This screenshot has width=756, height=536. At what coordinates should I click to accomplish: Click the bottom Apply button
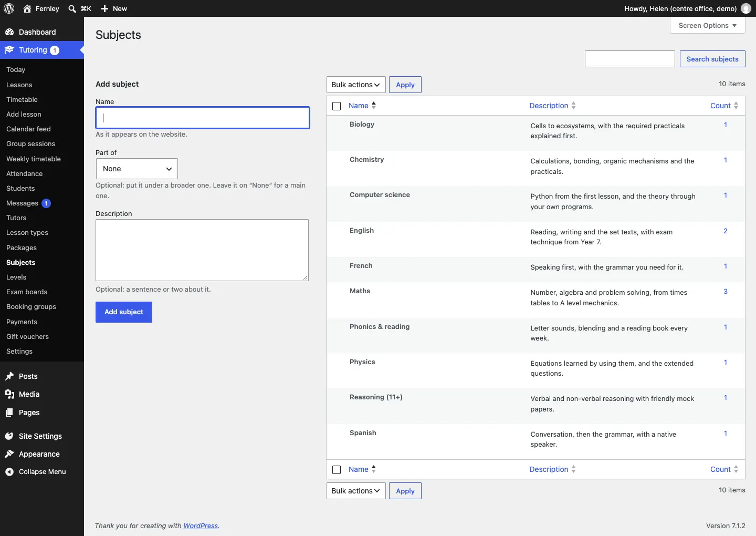click(405, 491)
